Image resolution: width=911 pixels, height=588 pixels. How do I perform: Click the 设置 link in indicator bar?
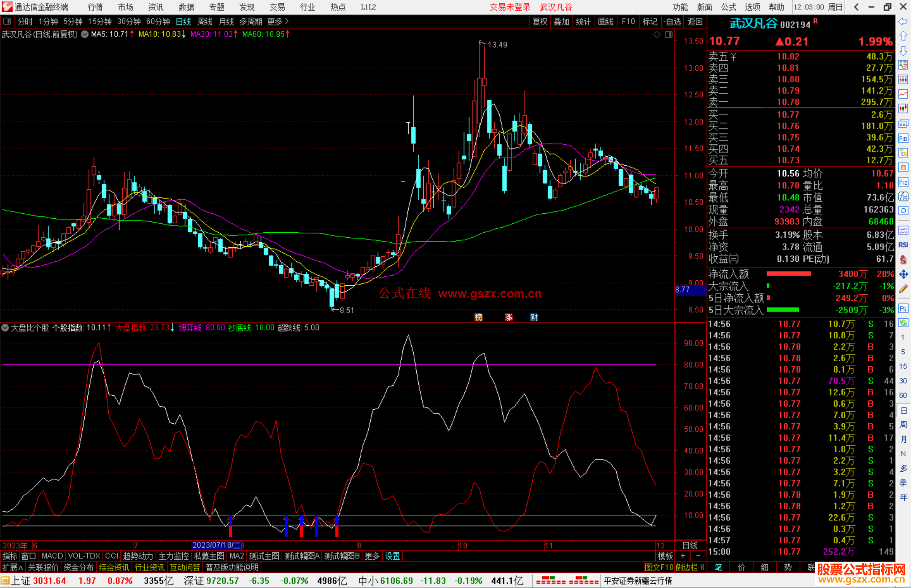click(x=392, y=556)
